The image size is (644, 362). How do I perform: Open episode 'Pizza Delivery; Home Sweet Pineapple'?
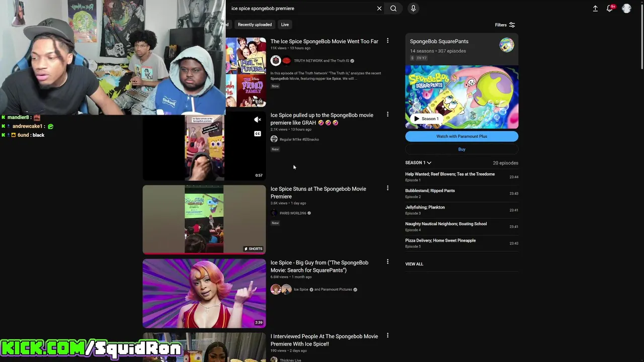tap(462, 243)
